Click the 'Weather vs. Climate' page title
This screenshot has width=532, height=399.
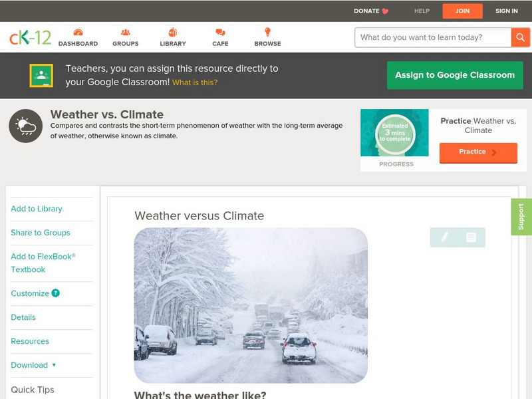(107, 114)
